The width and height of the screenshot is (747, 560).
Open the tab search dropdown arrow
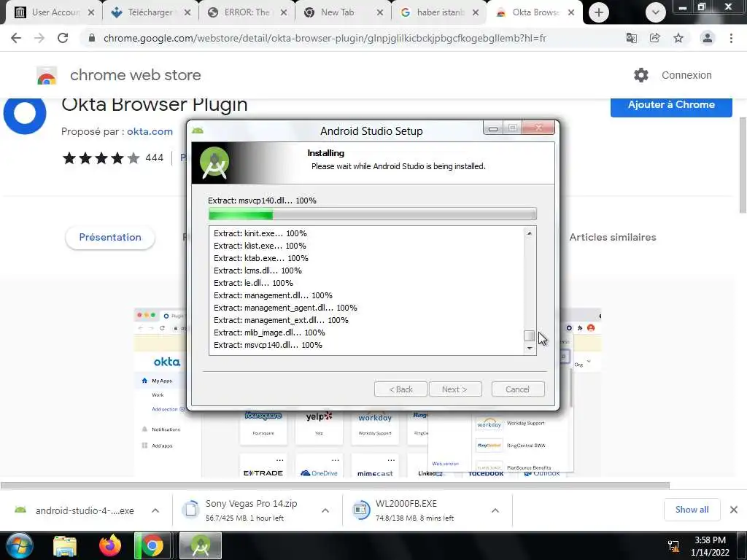click(x=656, y=12)
